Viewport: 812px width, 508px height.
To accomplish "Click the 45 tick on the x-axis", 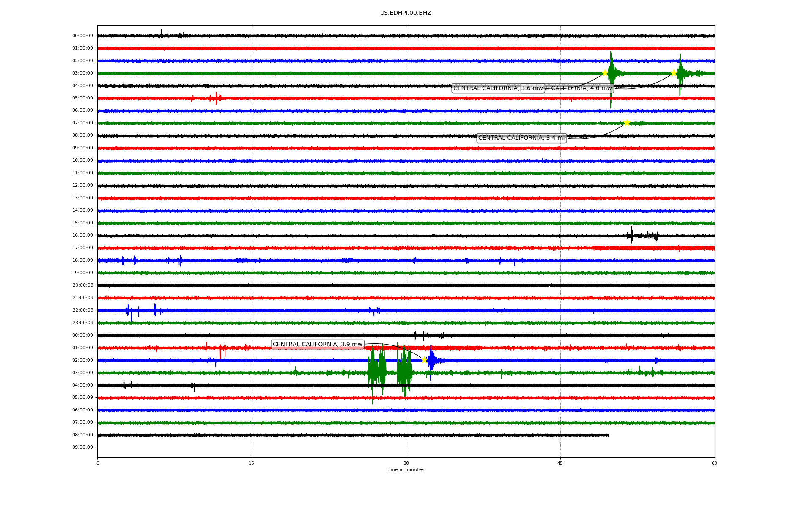I will [x=560, y=463].
